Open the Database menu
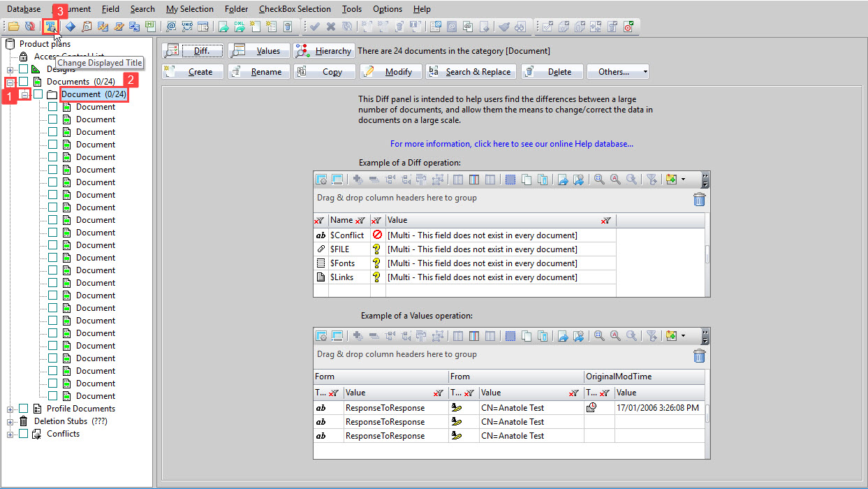The width and height of the screenshot is (868, 489). 24,9
